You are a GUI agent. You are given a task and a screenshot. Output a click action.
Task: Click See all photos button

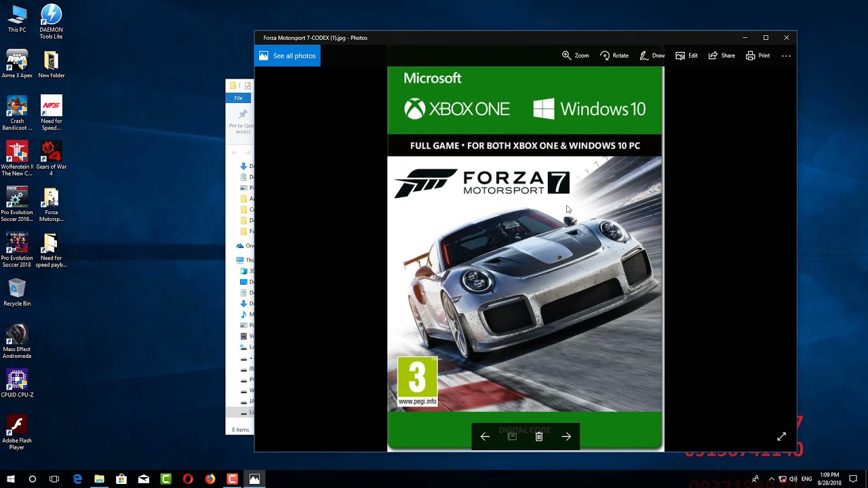click(287, 56)
